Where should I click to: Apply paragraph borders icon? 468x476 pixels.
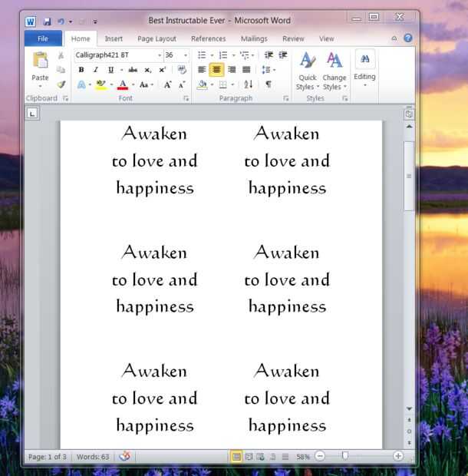click(223, 84)
